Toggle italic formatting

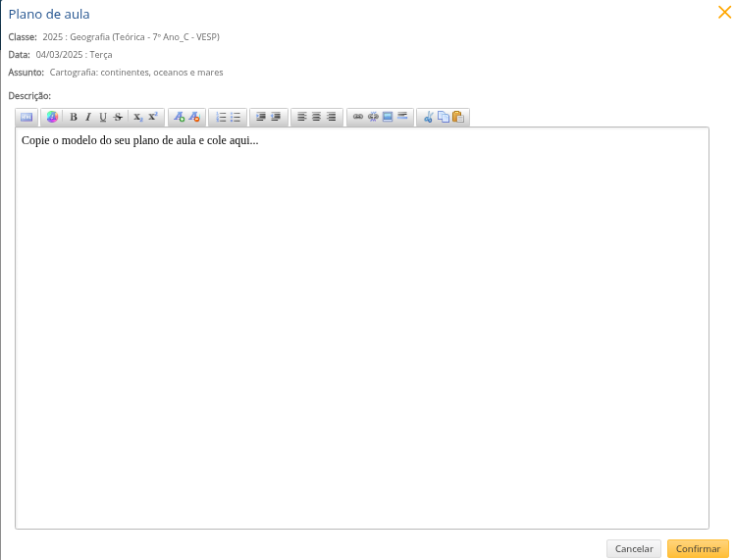(87, 117)
